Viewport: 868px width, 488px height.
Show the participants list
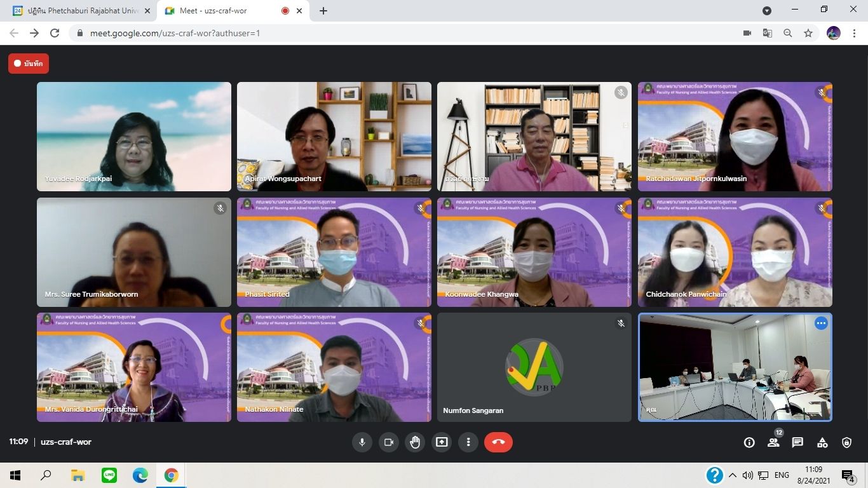(x=773, y=443)
